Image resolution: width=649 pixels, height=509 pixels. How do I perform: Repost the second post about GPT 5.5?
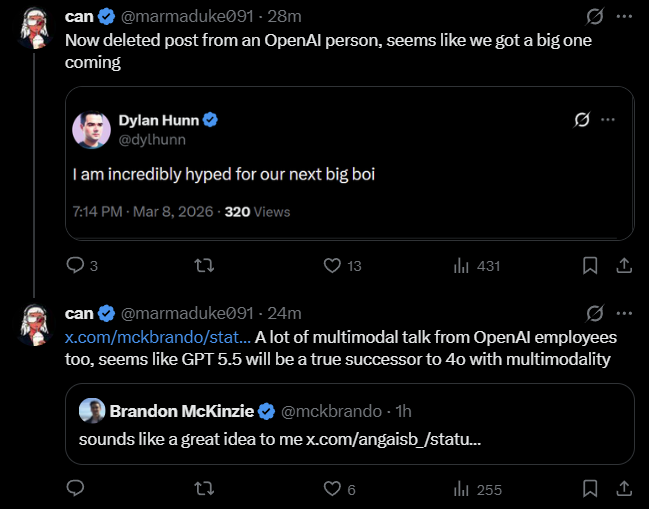(x=204, y=489)
